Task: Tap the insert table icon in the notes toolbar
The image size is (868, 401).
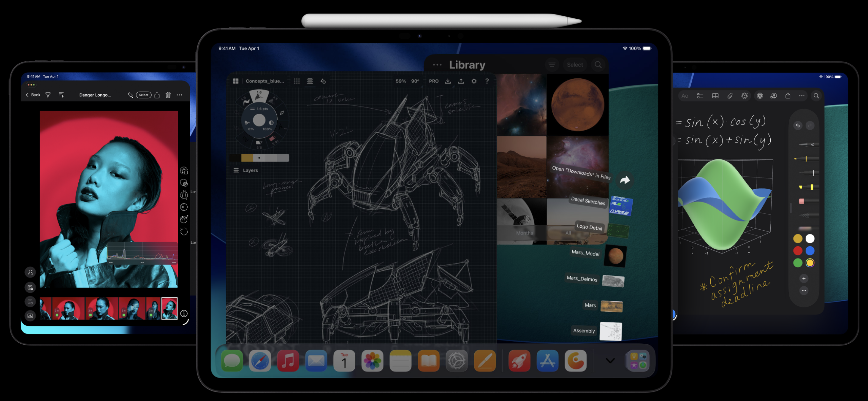Action: pos(715,96)
